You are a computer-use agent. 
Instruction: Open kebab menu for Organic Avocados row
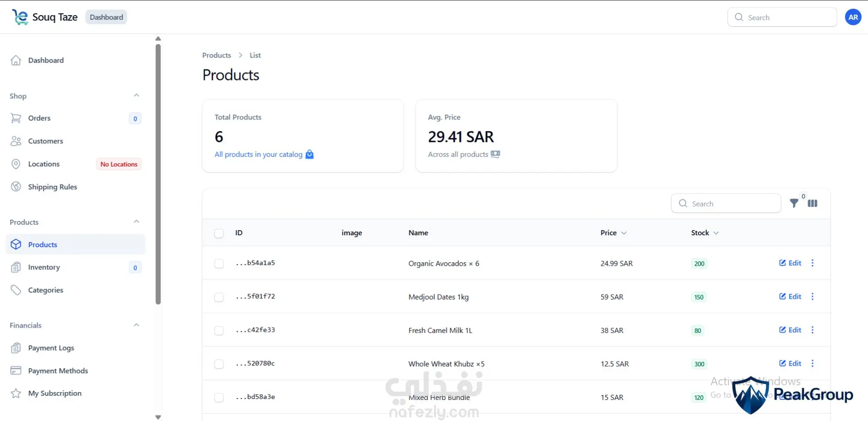click(x=813, y=263)
